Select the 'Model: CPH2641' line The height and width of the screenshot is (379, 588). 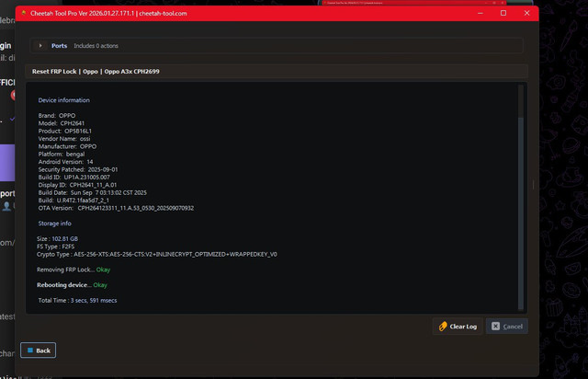(62, 123)
